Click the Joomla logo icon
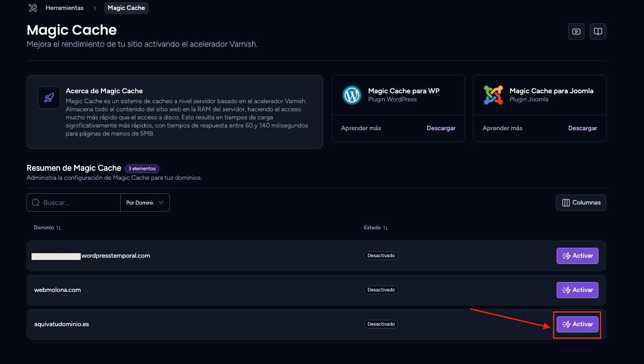 493,95
